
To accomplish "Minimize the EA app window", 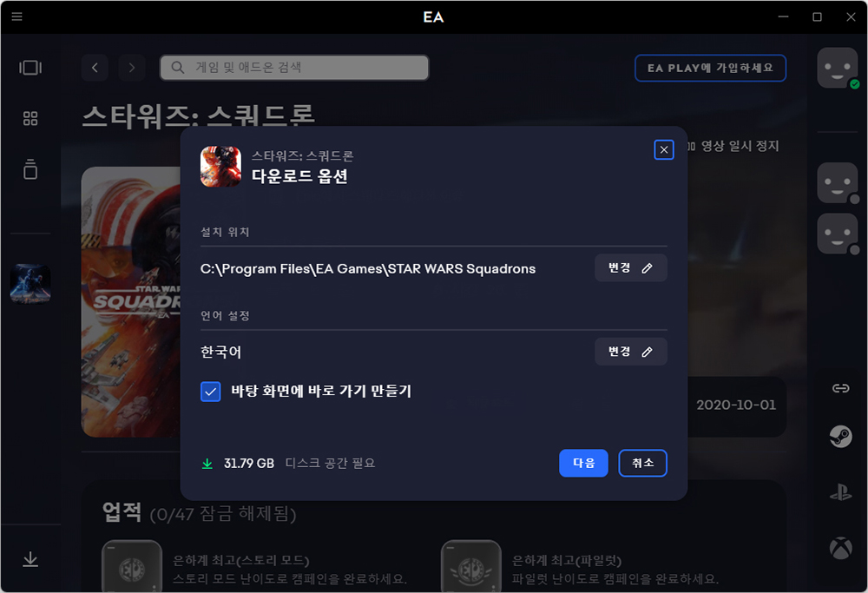I will (783, 16).
